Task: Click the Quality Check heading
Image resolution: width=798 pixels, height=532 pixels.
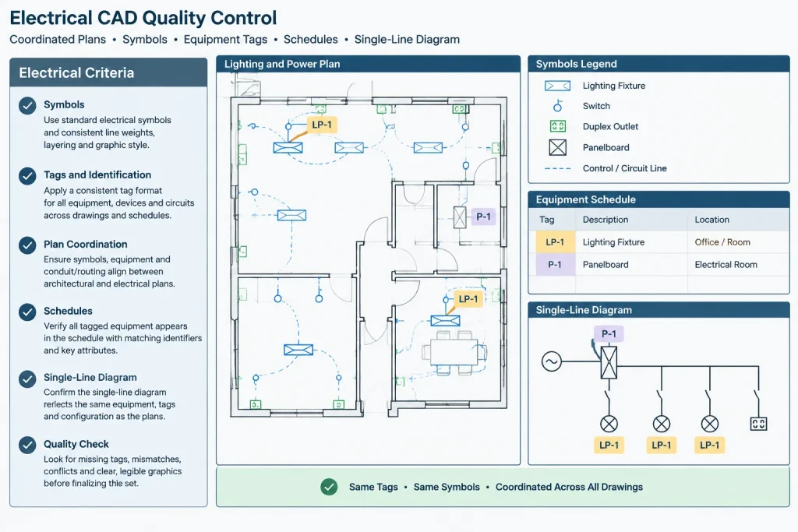Action: tap(76, 444)
